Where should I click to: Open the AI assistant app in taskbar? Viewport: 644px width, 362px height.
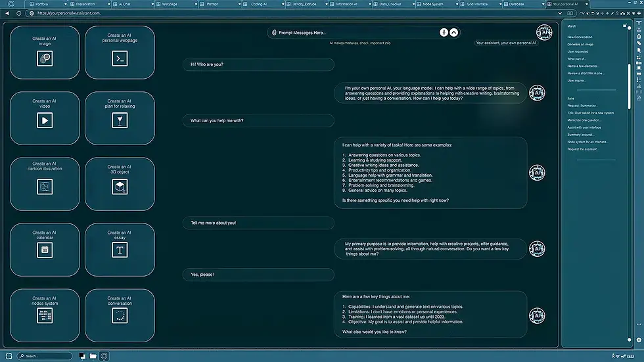point(104,356)
